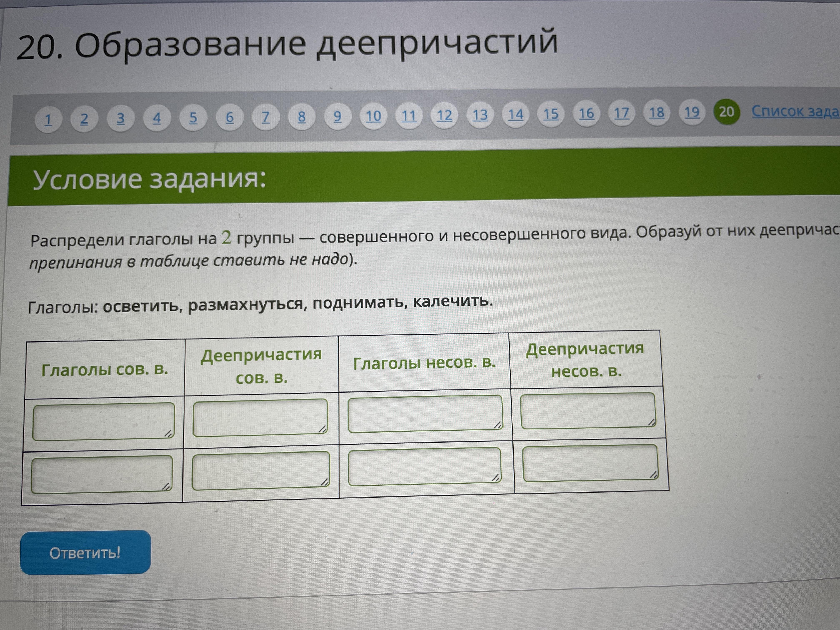Click second input under Глаголы несов. в.
The width and height of the screenshot is (840, 630).
point(424,466)
